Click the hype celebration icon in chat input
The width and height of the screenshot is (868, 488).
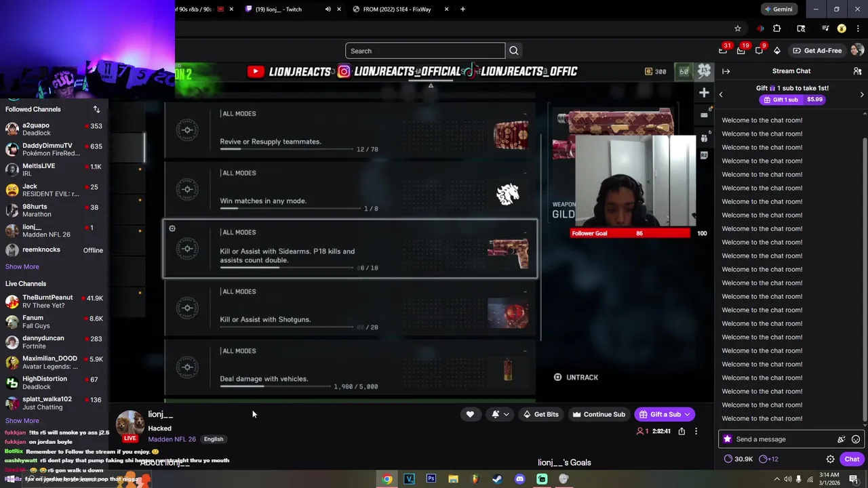[842, 439]
